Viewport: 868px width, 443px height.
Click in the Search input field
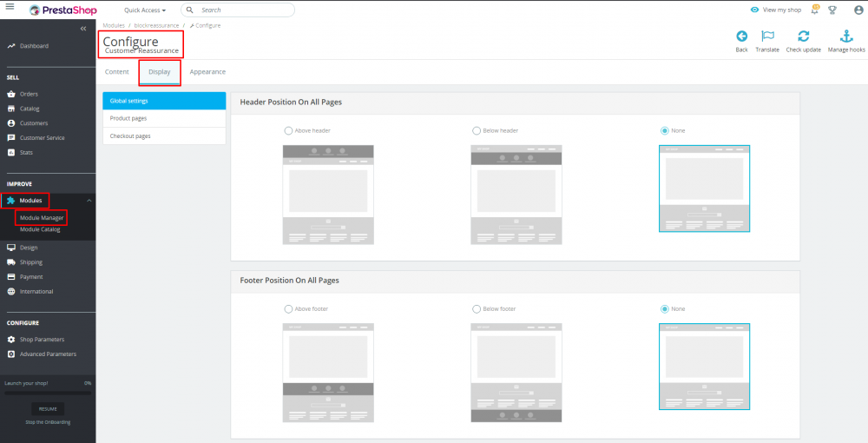pos(238,10)
